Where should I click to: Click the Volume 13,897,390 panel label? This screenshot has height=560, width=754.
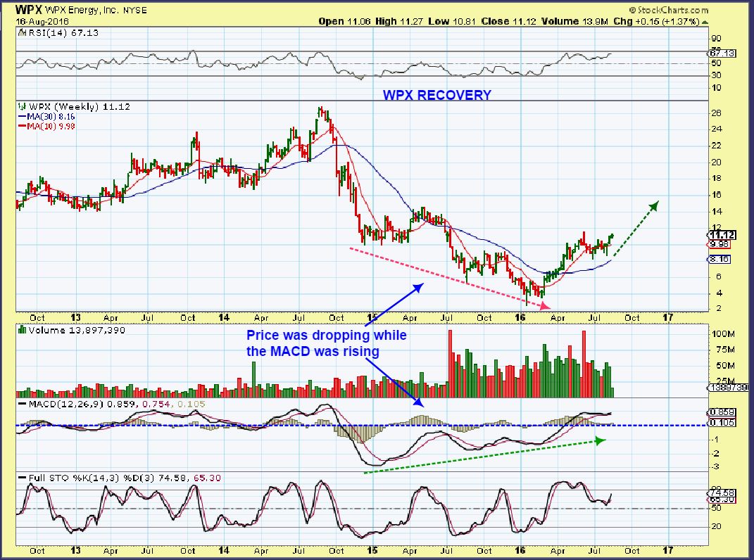[77, 330]
